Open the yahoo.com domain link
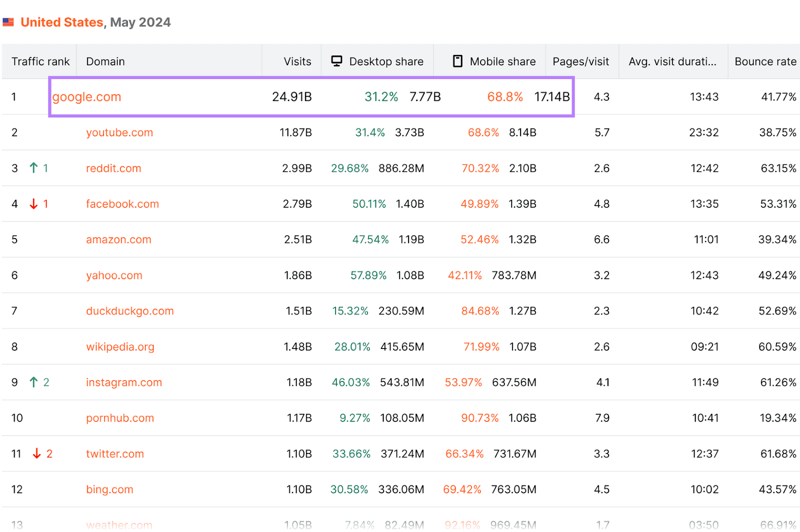Viewport: 800px width, 532px height. pos(114,275)
